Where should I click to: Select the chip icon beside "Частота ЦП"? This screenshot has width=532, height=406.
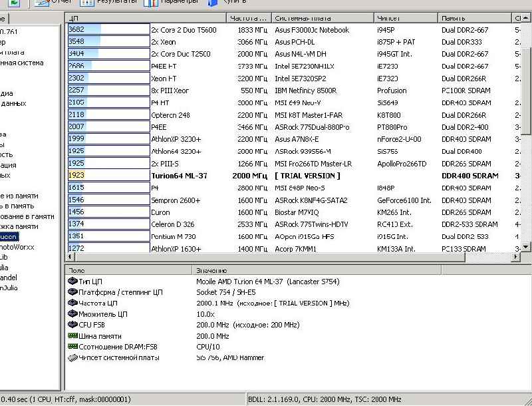click(x=72, y=303)
